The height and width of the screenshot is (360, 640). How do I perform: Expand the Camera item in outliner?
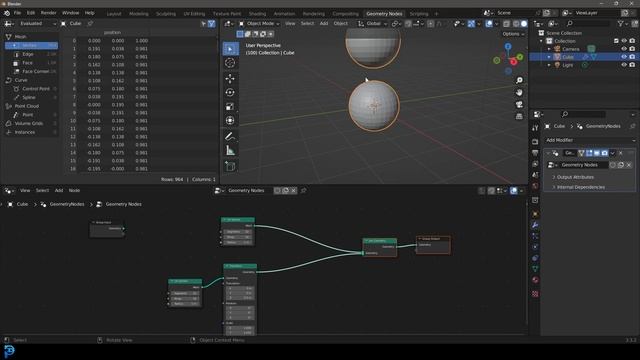[x=549, y=49]
